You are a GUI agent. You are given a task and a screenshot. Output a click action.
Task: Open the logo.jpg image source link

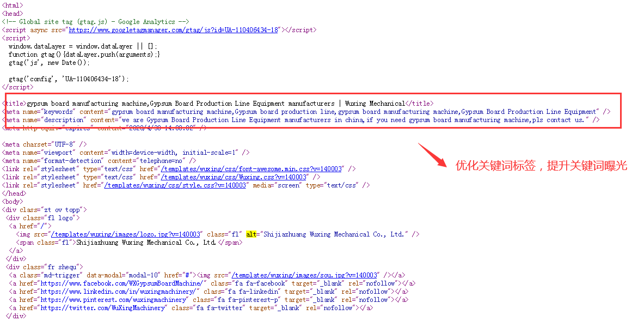click(126, 234)
